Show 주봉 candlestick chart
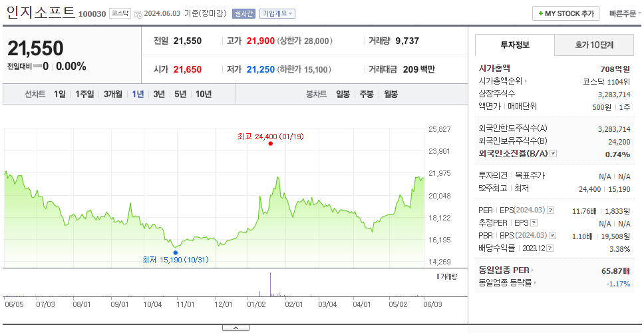 (367, 94)
